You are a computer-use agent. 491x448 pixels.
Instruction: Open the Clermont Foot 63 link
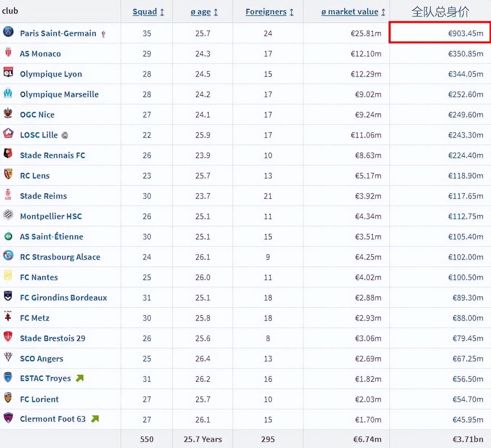[53, 419]
